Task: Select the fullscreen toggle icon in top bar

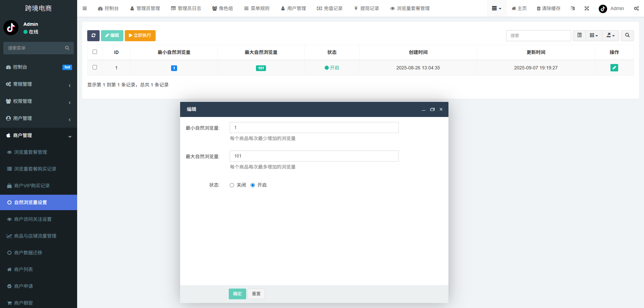Action: tap(586, 8)
